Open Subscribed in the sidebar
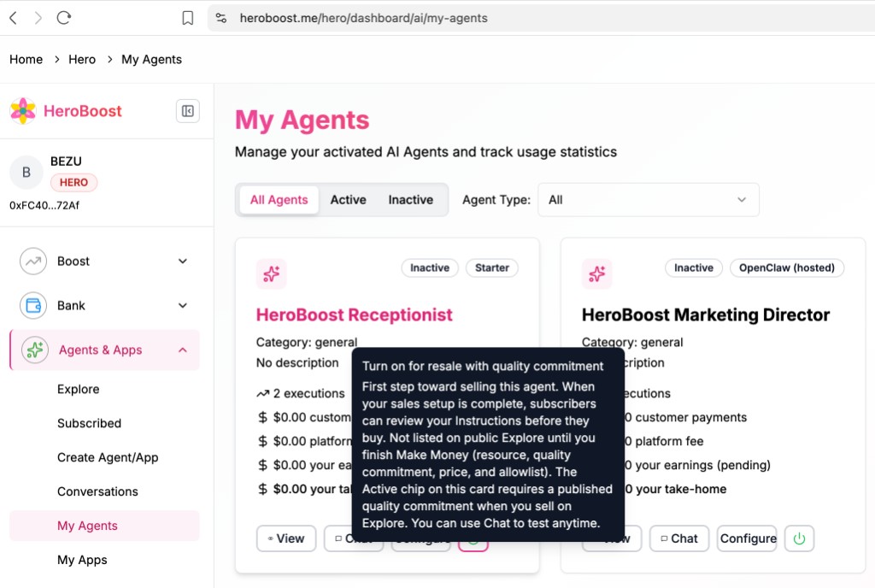The image size is (875, 588). click(x=89, y=423)
